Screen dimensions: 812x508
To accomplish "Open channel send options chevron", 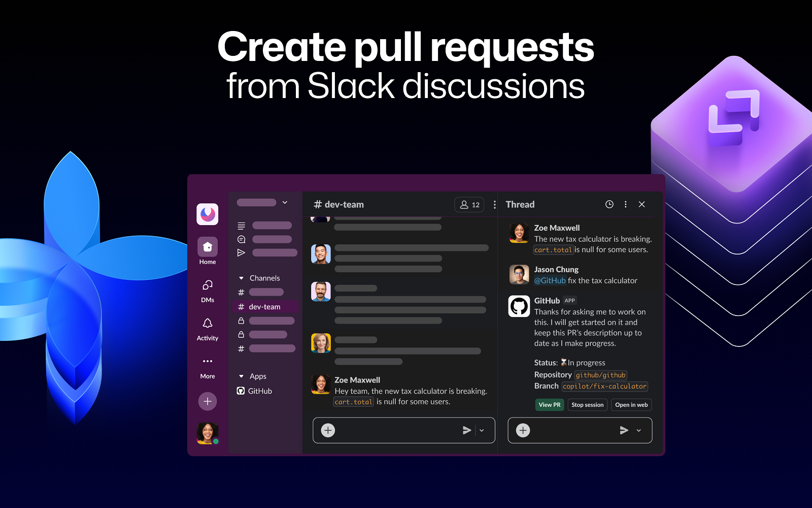I will pos(482,430).
